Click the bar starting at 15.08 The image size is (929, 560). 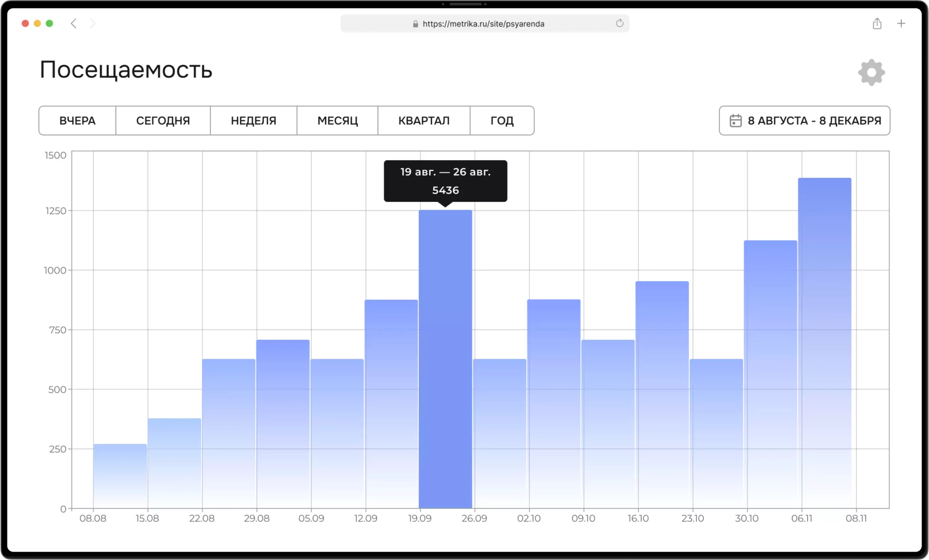pyautogui.click(x=174, y=463)
